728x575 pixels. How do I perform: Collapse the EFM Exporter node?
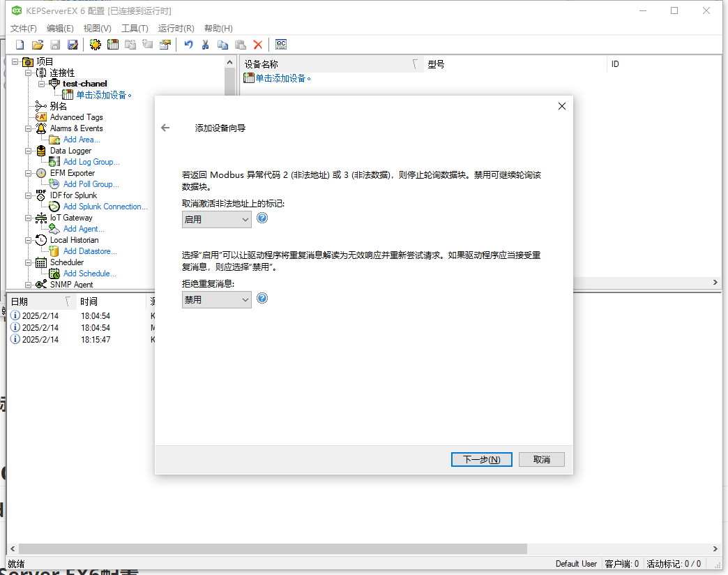pos(28,173)
